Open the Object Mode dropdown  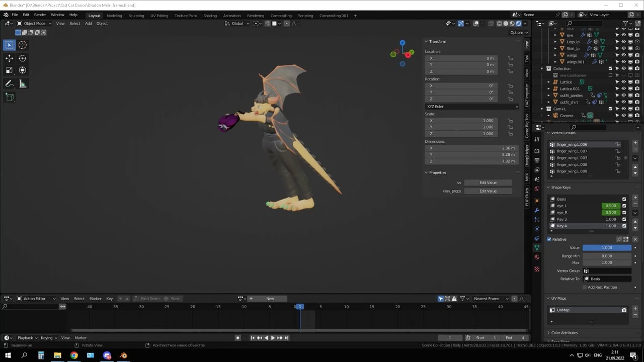pyautogui.click(x=34, y=24)
